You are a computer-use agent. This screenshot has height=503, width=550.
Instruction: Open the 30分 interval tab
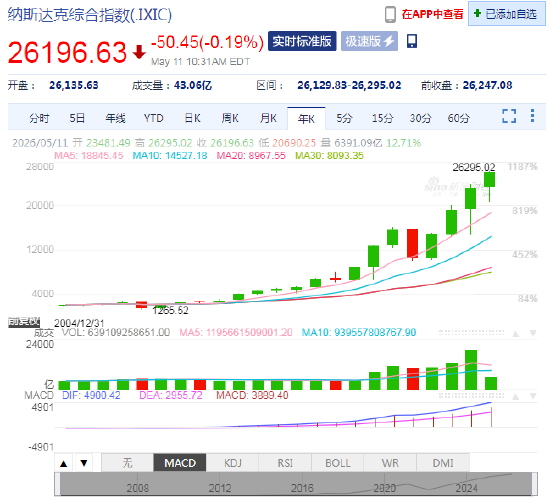pyautogui.click(x=420, y=118)
